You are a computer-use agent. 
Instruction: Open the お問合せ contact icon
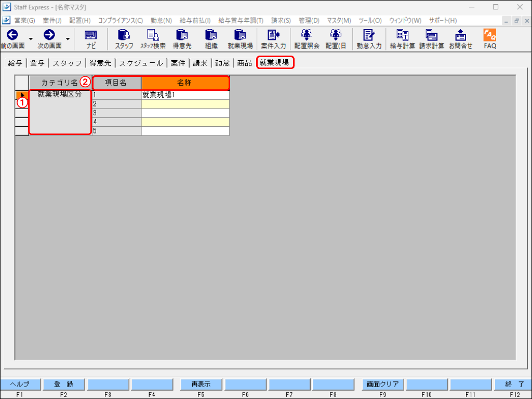(x=460, y=39)
